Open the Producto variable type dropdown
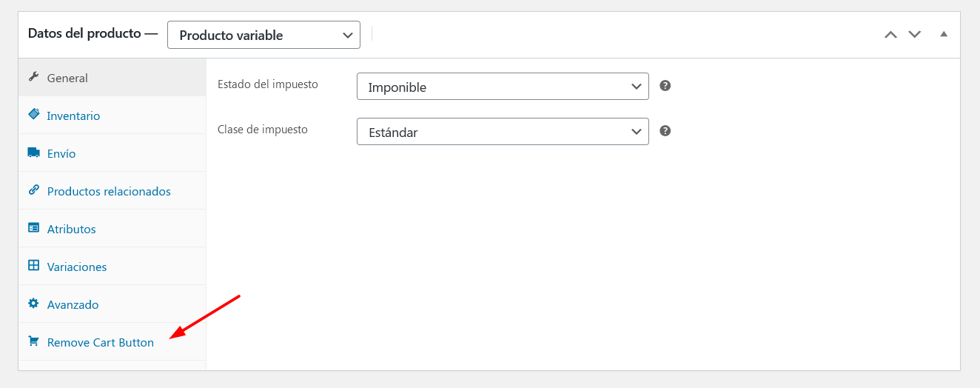Image resolution: width=980 pixels, height=388 pixels. tap(264, 35)
